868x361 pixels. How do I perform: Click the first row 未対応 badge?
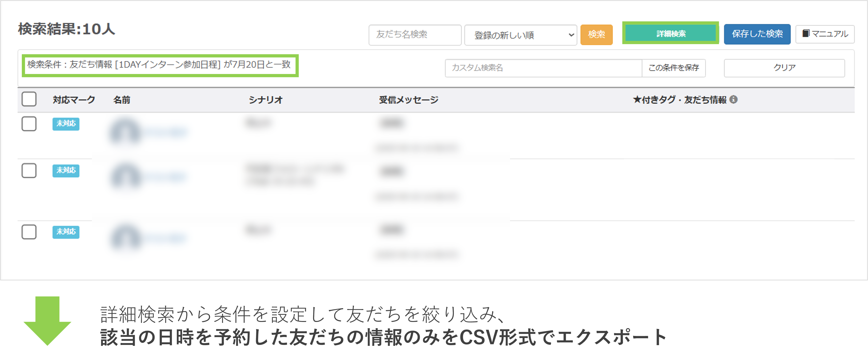66,124
